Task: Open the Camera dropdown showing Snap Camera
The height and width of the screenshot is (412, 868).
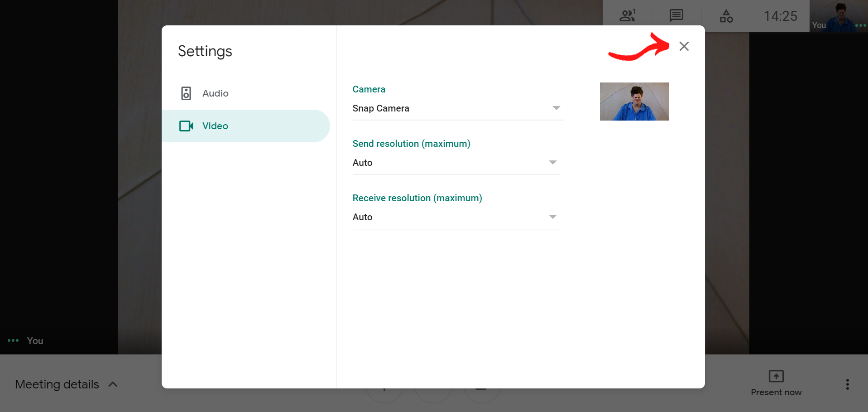Action: [x=457, y=108]
